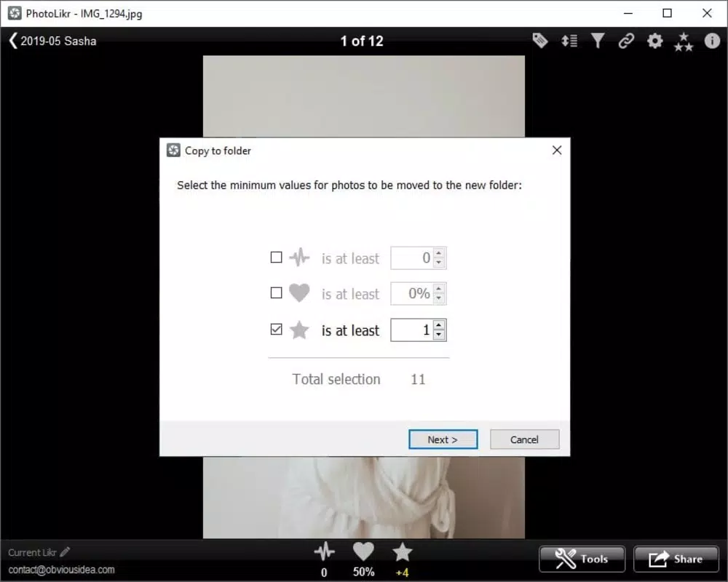
Task: Open the Tools menu button
Action: 582,559
